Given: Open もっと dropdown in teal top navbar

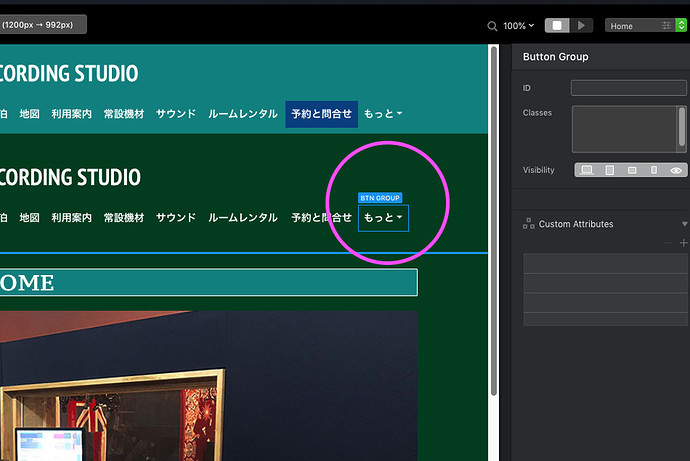Looking at the screenshot, I should [383, 114].
